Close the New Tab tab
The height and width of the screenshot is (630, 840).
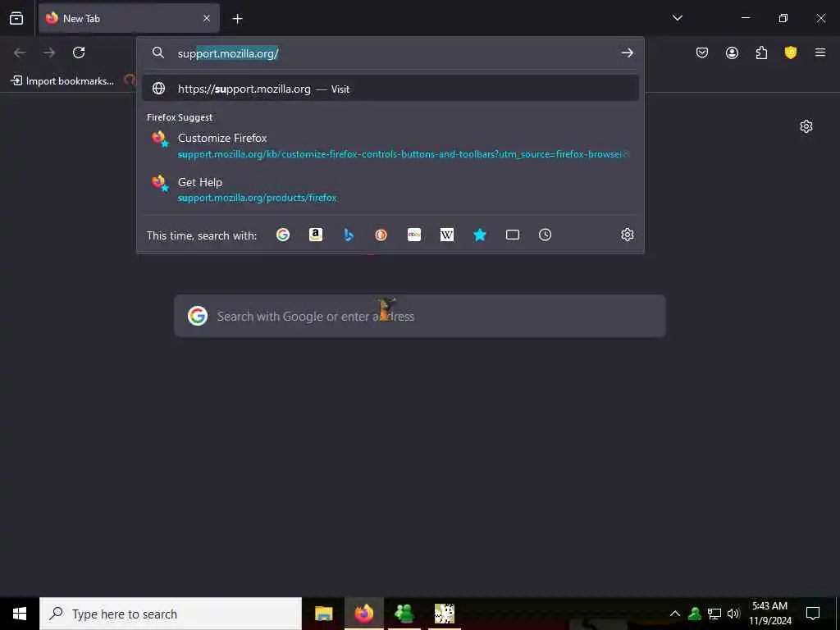[x=207, y=18]
